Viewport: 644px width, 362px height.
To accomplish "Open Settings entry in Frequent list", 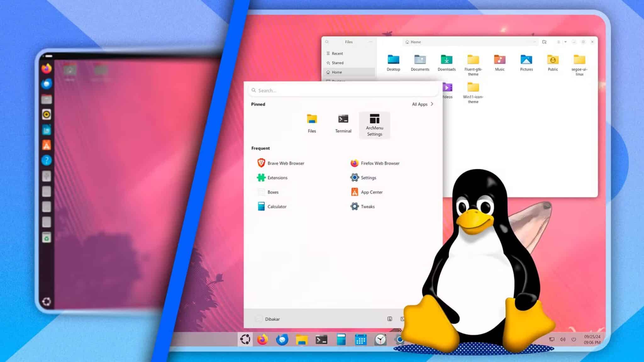I will coord(363,178).
